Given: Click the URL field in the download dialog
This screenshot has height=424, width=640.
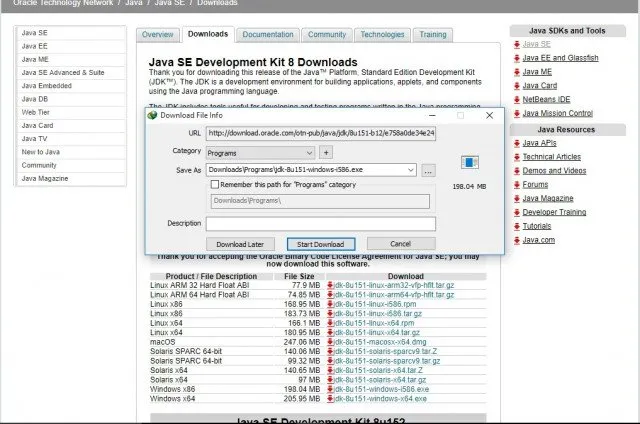Looking at the screenshot, I should tap(321, 133).
